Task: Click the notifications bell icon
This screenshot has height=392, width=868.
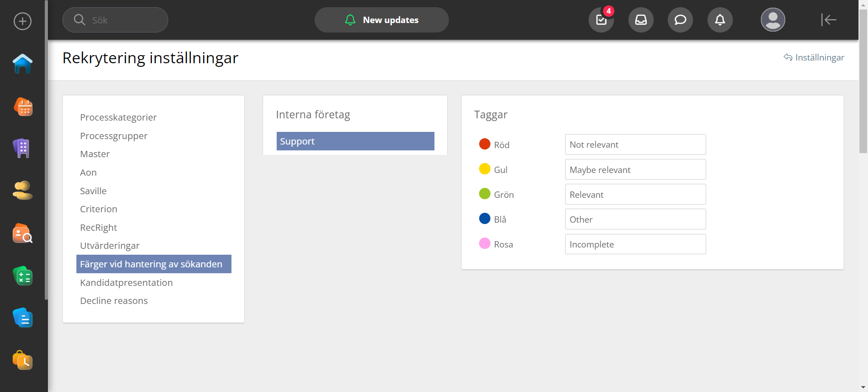Action: pyautogui.click(x=720, y=20)
